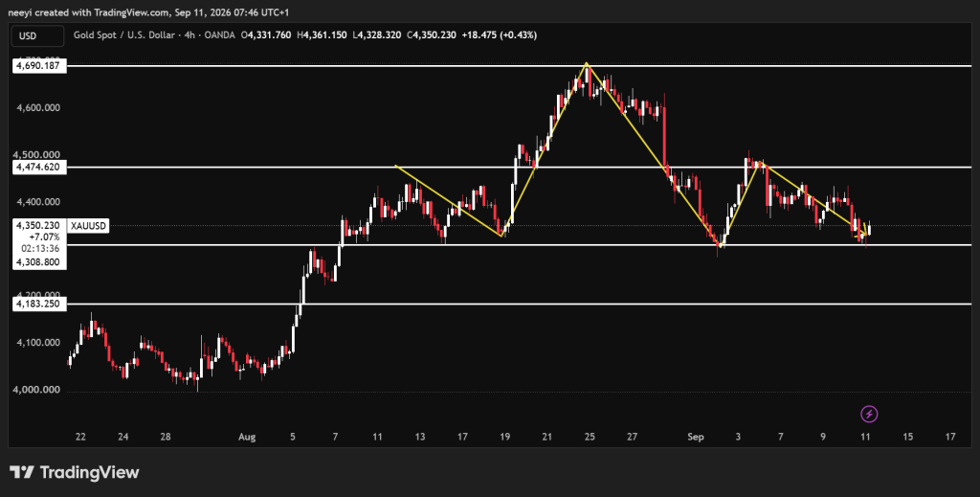Open the USD currency selector

[37, 35]
